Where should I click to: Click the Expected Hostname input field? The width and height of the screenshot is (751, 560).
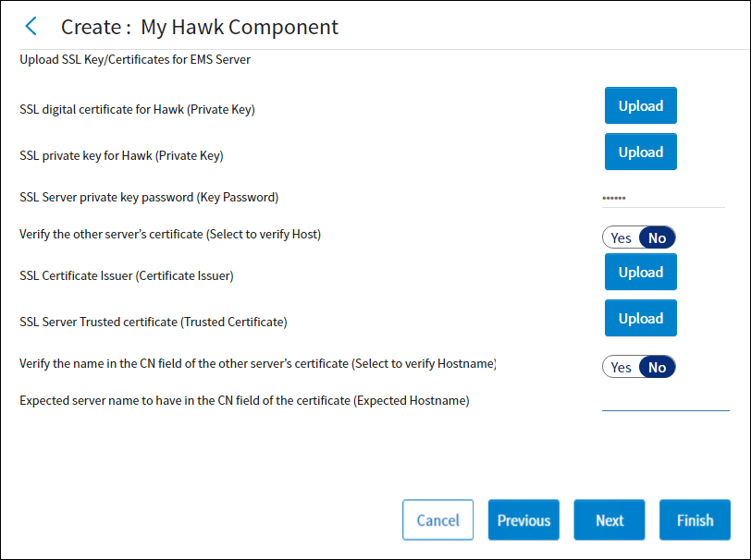665,401
